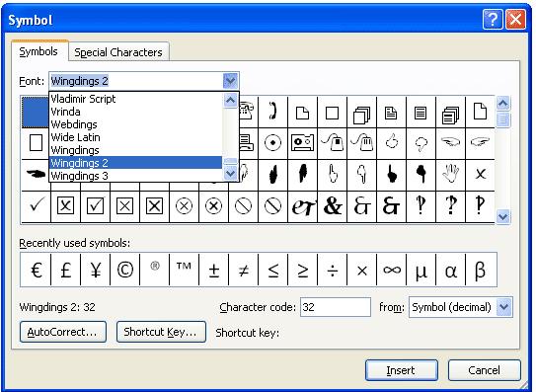Click the Character code input field
This screenshot has height=392, width=536.
[x=336, y=307]
